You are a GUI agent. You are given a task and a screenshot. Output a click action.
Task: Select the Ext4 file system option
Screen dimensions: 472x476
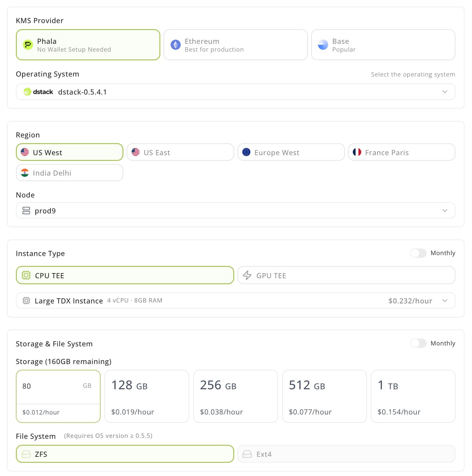(346, 454)
